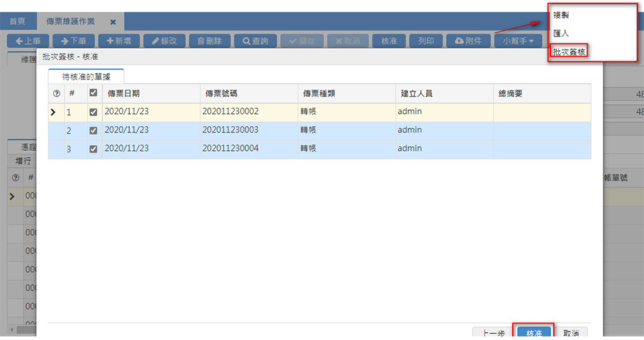The height and width of the screenshot is (340, 644).
Task: Click help icon in dialog grid header
Action: point(57,93)
